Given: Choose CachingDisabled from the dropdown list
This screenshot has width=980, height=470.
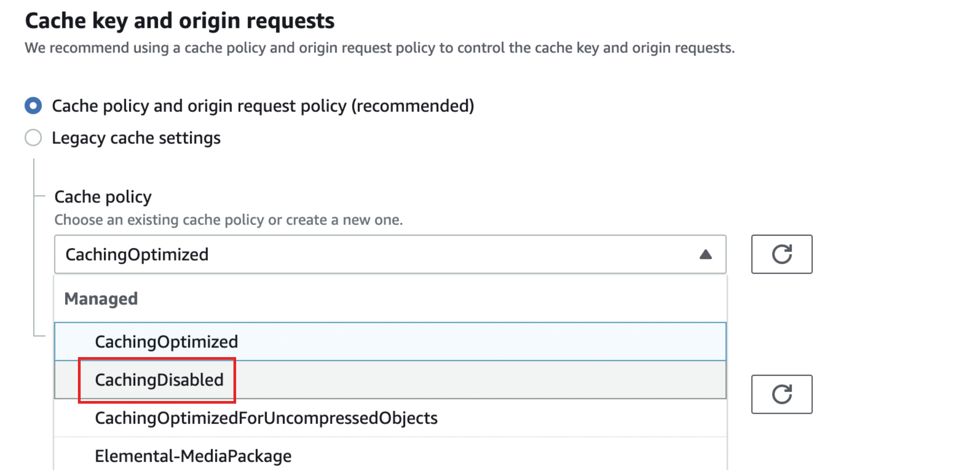Looking at the screenshot, I should (159, 380).
